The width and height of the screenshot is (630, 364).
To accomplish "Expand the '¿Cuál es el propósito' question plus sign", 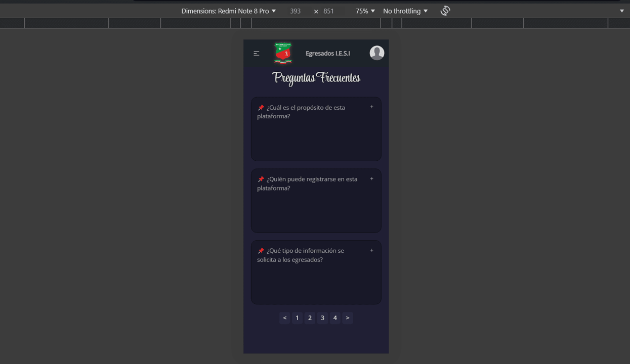I will 371,107.
